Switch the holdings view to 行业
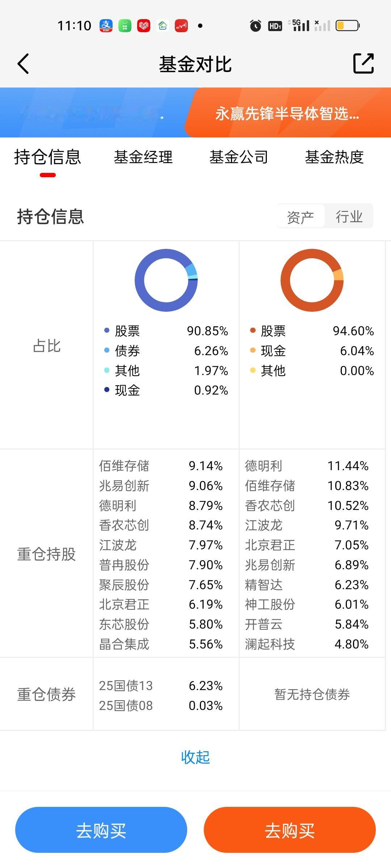This screenshot has height=868, width=391. point(349,217)
